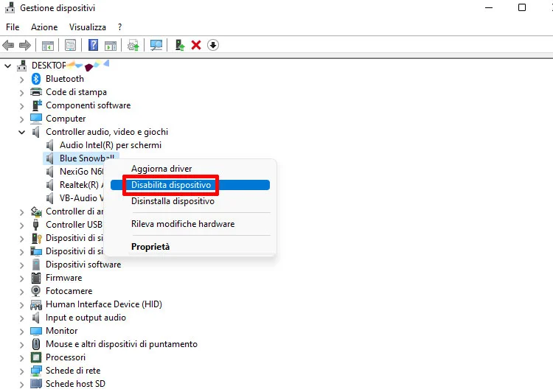Select Audio Intel(R) per schermi device
This screenshot has width=553, height=392.
(x=111, y=145)
